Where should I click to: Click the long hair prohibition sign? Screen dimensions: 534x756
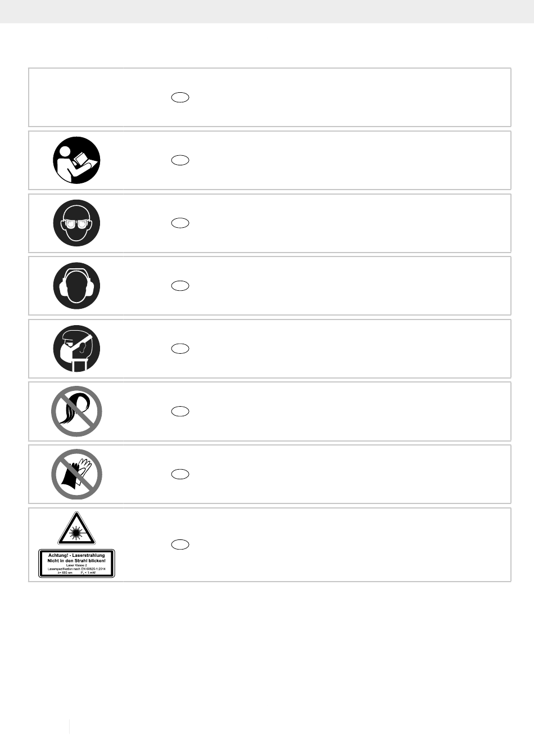77,411
